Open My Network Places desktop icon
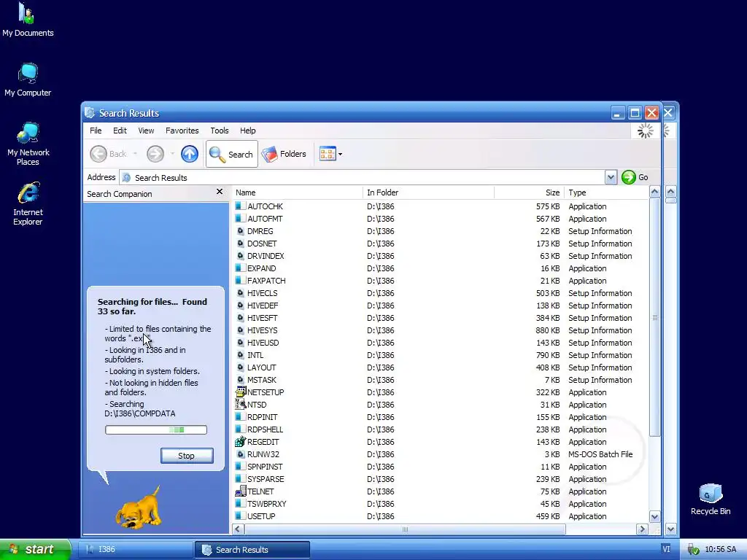The height and width of the screenshot is (560, 747). click(x=28, y=144)
